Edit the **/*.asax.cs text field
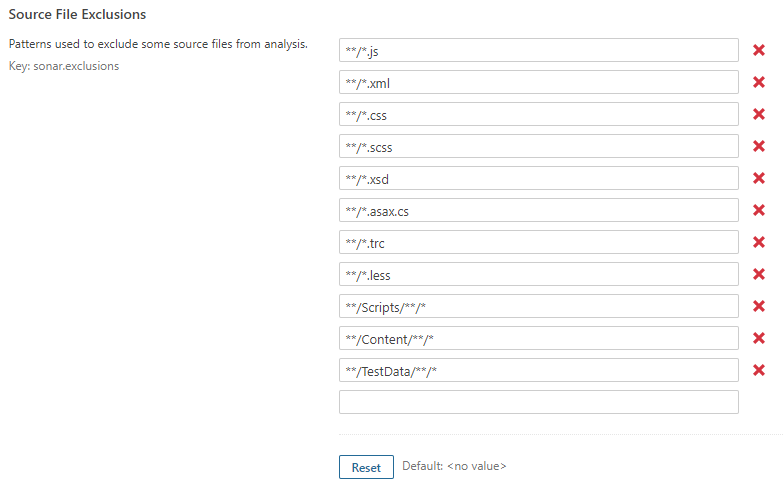The image size is (784, 490). click(x=538, y=210)
